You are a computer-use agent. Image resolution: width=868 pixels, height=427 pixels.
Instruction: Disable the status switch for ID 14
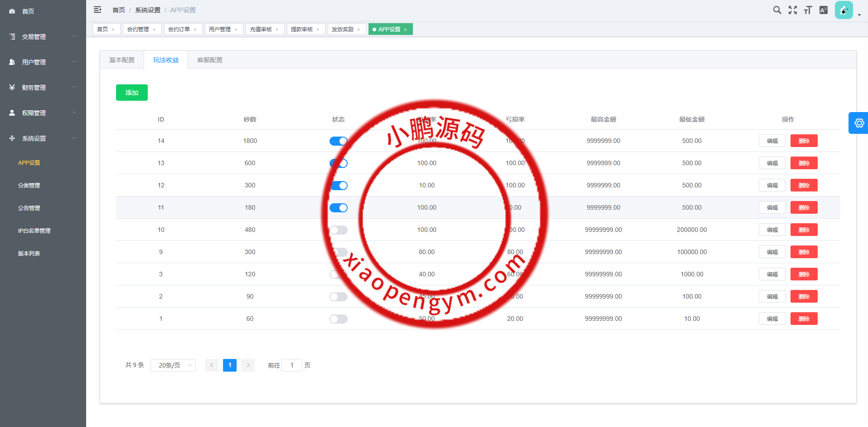click(338, 141)
